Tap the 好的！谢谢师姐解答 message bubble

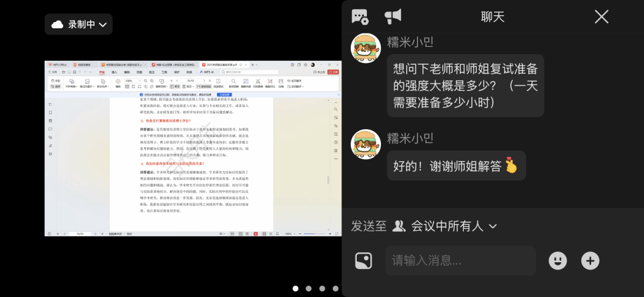(456, 166)
